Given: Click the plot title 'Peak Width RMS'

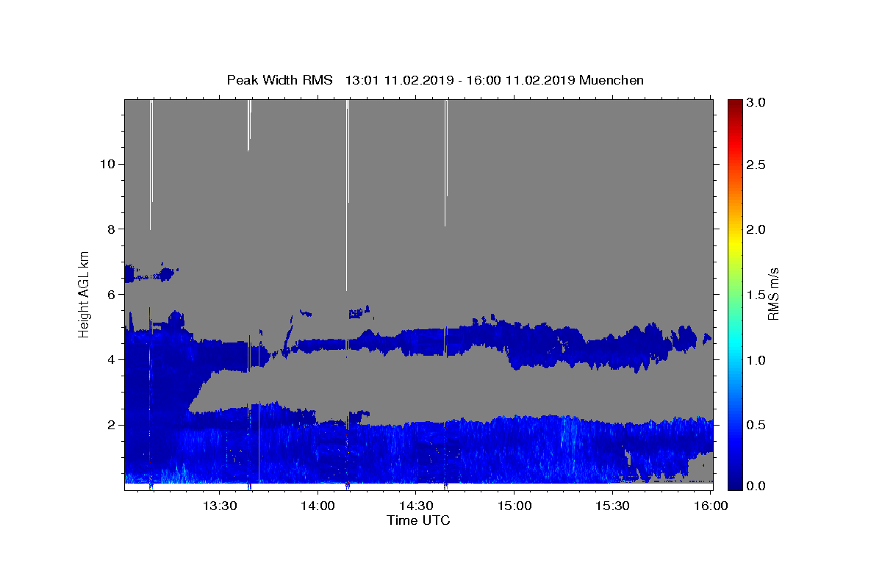Looking at the screenshot, I should [x=279, y=80].
